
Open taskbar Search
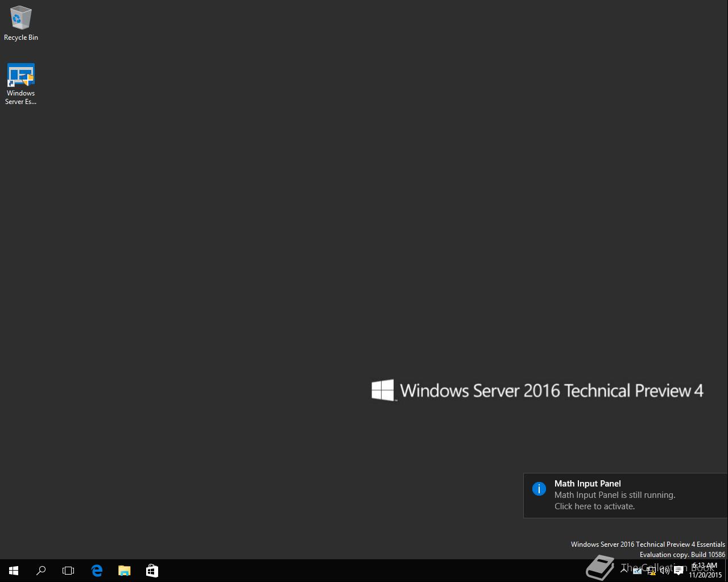pos(41,571)
